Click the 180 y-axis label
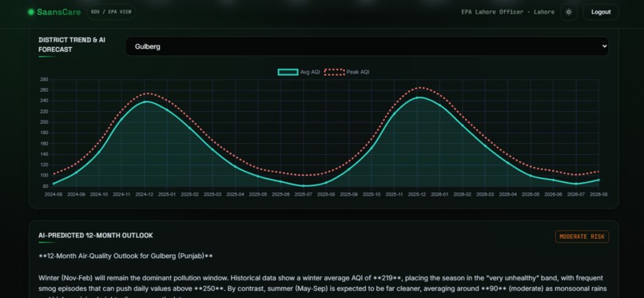 [x=44, y=133]
